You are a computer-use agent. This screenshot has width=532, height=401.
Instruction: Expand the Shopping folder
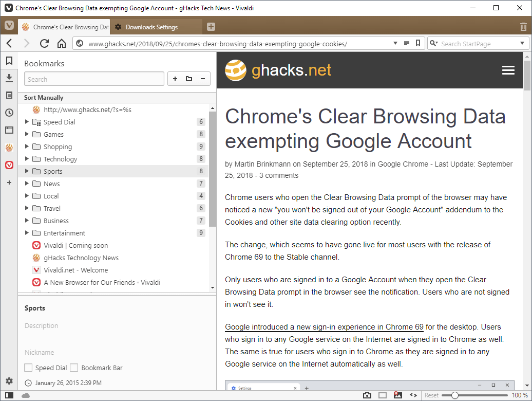pyautogui.click(x=27, y=147)
